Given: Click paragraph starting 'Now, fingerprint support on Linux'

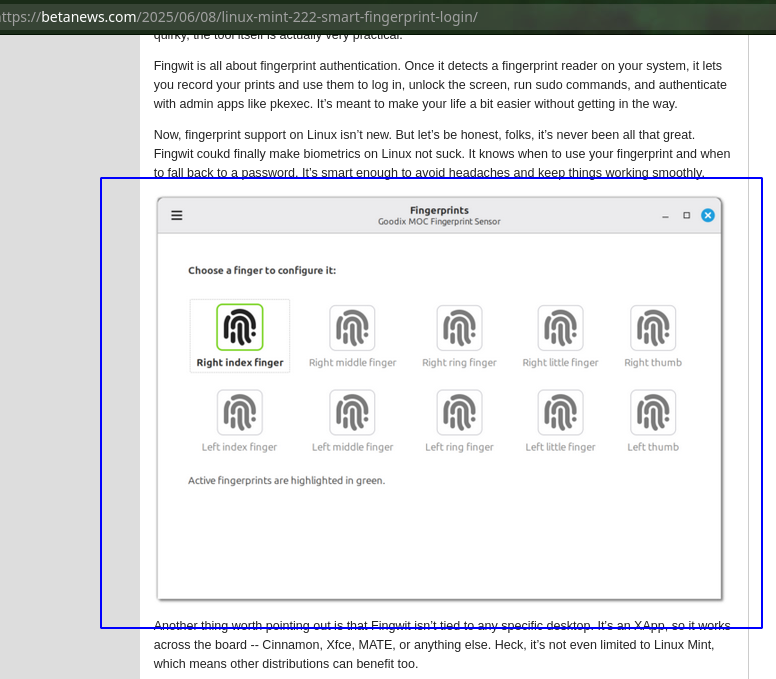Looking at the screenshot, I should click(x=442, y=154).
